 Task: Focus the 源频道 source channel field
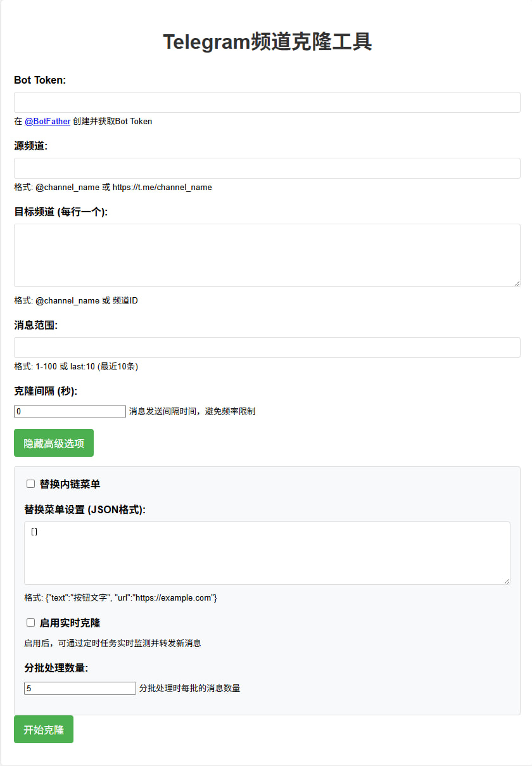coord(267,168)
